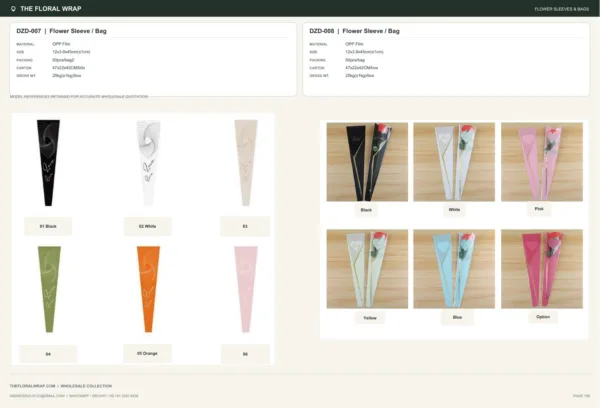The image size is (600, 408).
Task: Click the 02 White label
Action: pos(148,226)
